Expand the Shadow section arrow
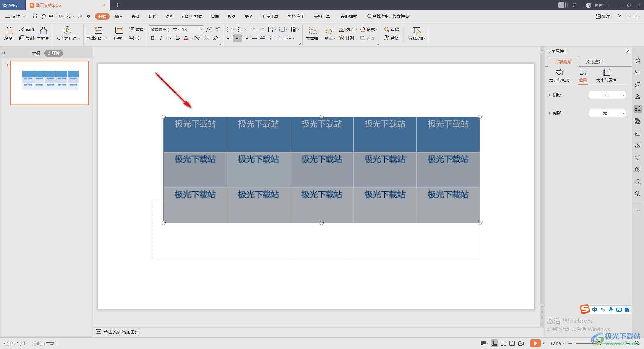 tap(550, 95)
